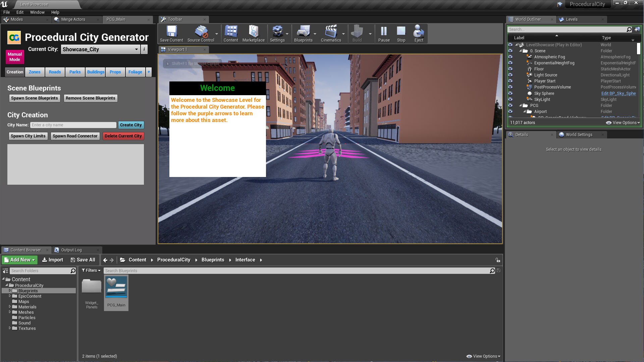Screen dimensions: 644x362
Task: Navigate back in Content Browser history
Action: click(x=105, y=260)
